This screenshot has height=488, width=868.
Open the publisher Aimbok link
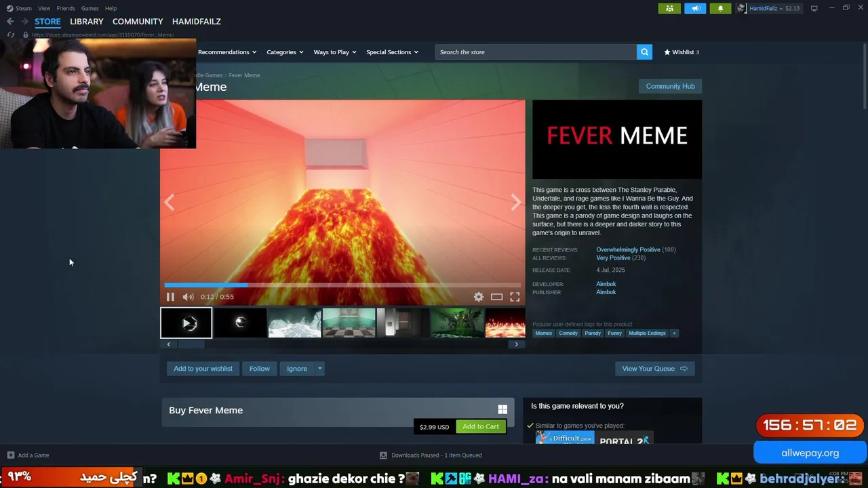pyautogui.click(x=606, y=292)
